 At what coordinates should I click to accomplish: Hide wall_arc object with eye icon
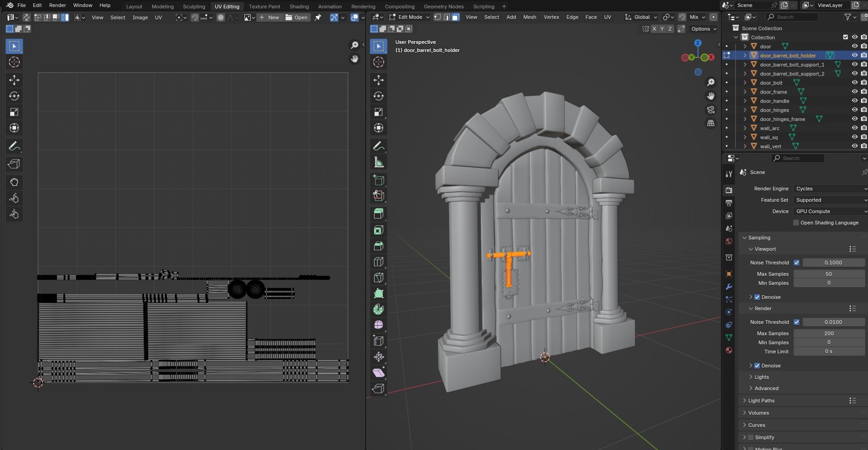pos(854,128)
